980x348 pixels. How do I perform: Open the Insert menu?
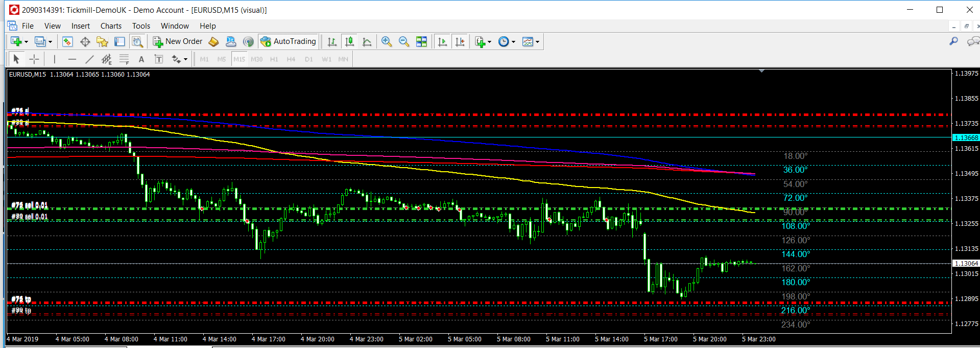(80, 26)
